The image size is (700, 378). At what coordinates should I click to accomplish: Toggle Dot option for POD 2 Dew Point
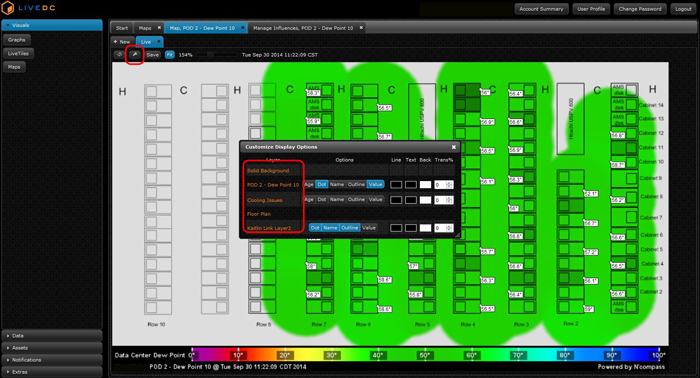coord(322,184)
